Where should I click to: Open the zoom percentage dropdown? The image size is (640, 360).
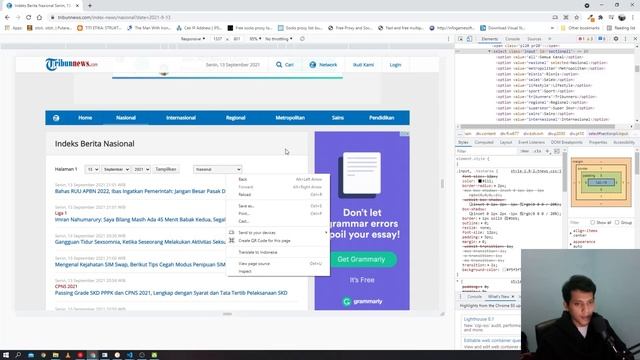(x=255, y=39)
